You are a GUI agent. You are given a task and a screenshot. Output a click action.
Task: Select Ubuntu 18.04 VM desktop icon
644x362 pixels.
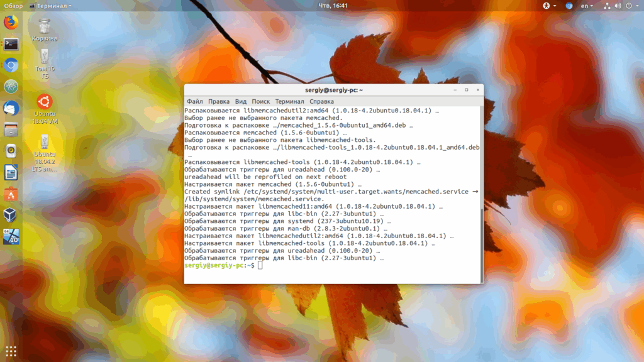(x=45, y=109)
